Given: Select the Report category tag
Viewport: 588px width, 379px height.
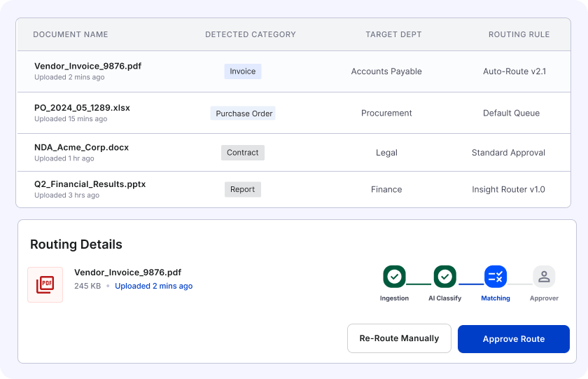Looking at the screenshot, I should (x=243, y=189).
